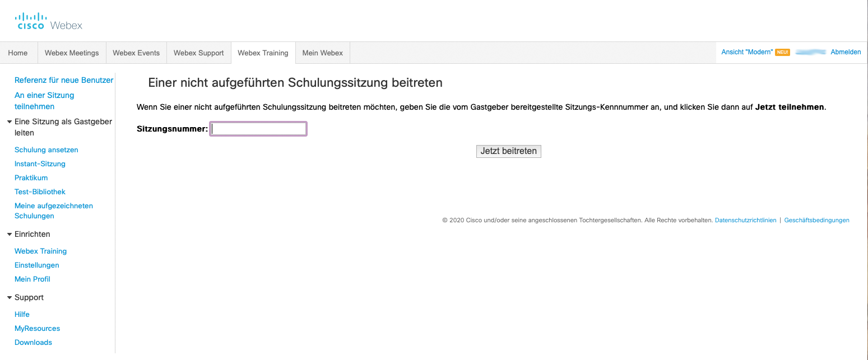Click the orange NEU! badge

pyautogui.click(x=782, y=52)
